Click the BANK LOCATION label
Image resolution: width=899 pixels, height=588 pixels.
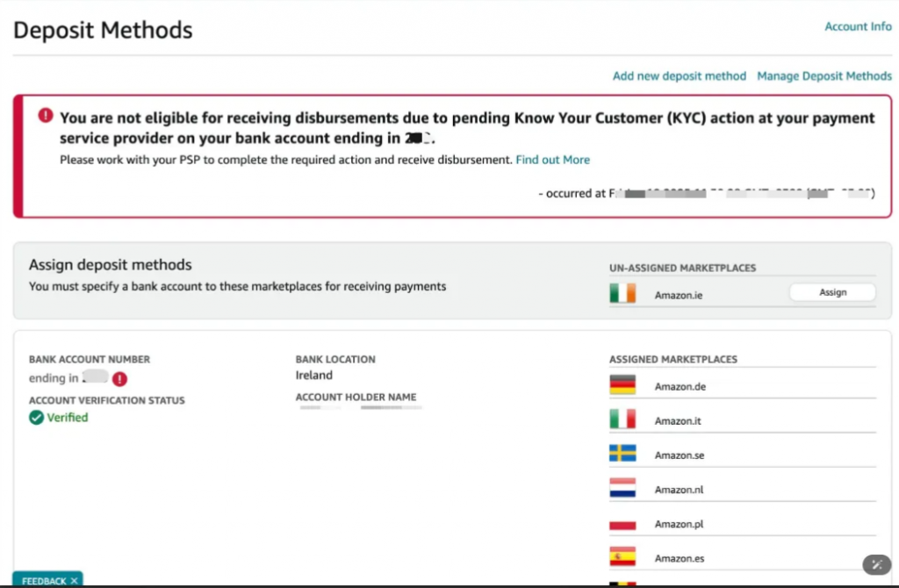[x=335, y=359]
